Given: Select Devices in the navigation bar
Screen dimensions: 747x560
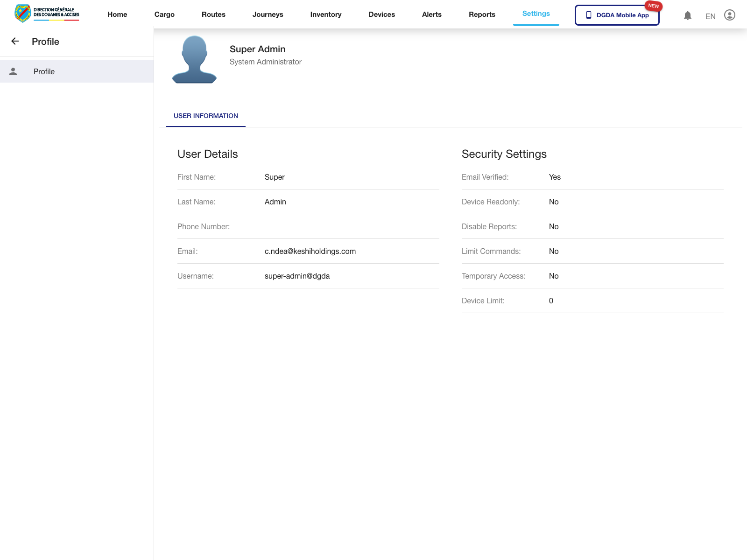Looking at the screenshot, I should click(x=381, y=14).
